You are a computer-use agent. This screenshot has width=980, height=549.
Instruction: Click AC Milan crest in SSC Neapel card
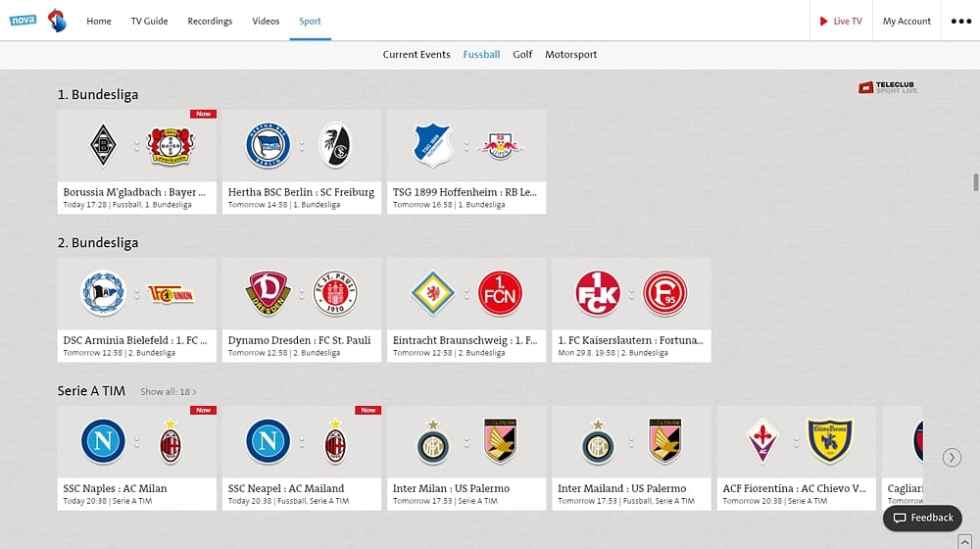335,441
